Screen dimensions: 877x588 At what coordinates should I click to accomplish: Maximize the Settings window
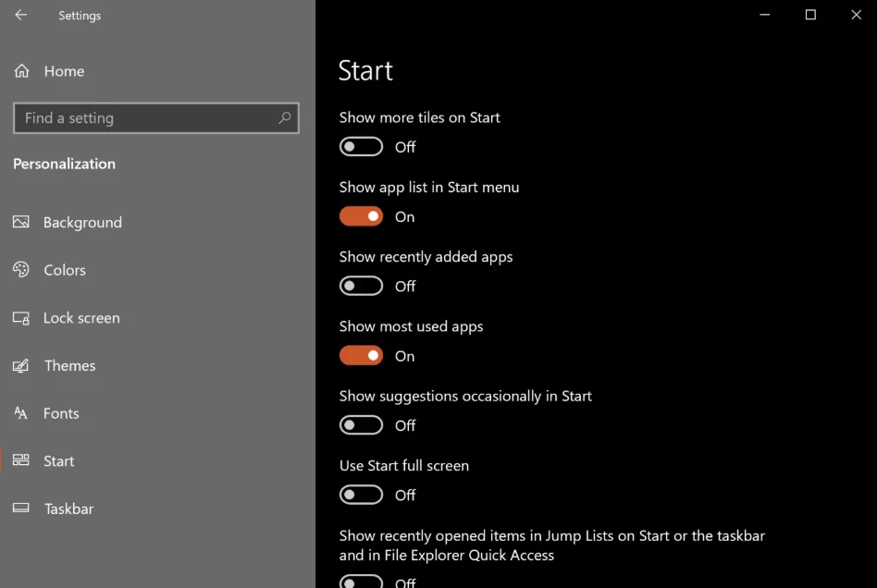coord(810,15)
